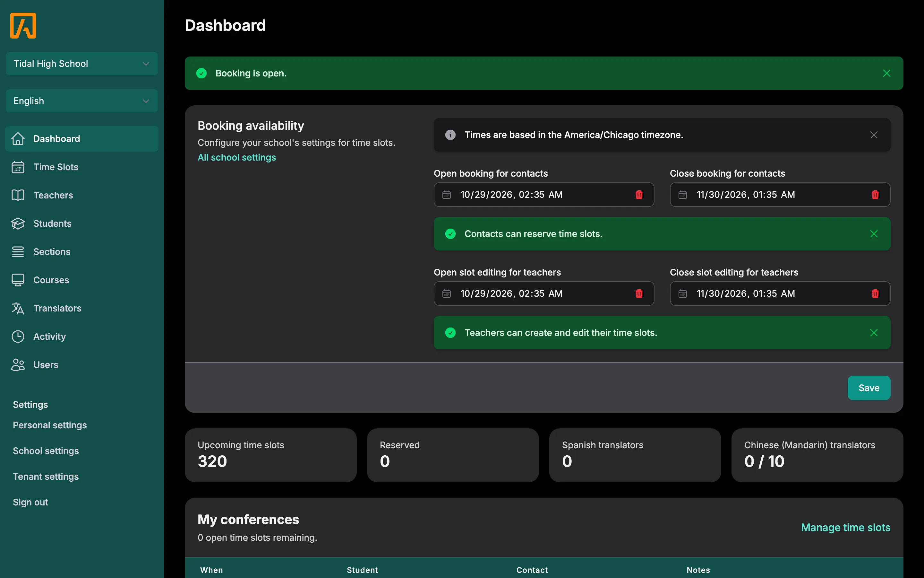Click the Sections list icon

[x=18, y=252]
